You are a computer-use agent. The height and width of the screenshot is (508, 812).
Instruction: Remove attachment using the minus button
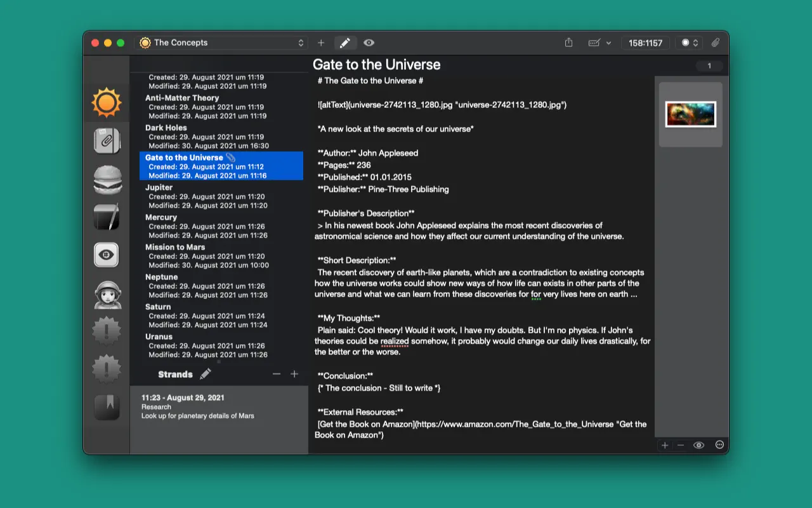(681, 445)
